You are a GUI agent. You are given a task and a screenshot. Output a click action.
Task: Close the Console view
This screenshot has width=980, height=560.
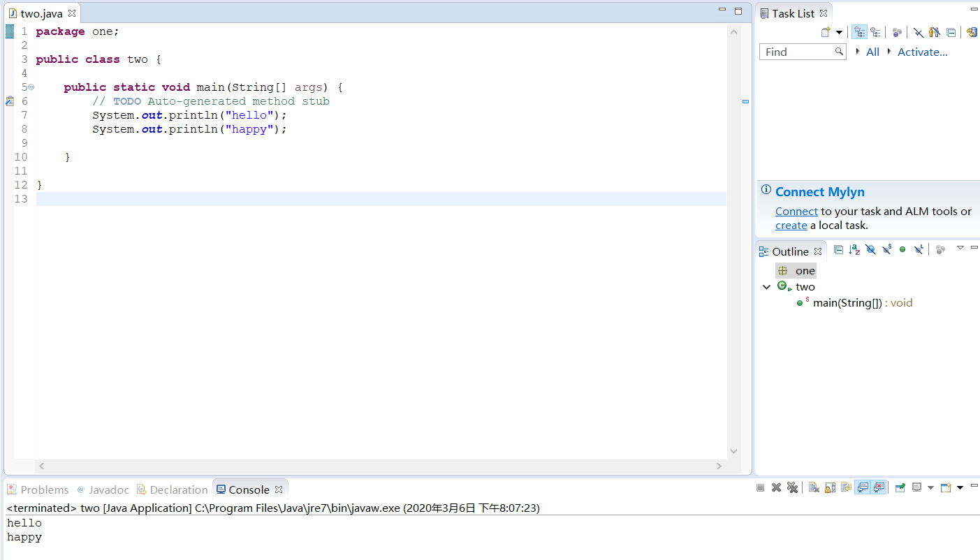pos(279,489)
